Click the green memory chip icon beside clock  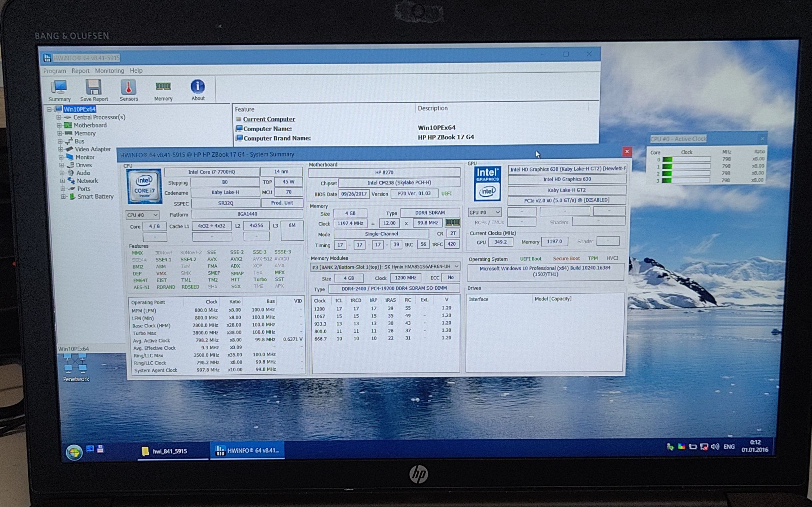pos(452,222)
